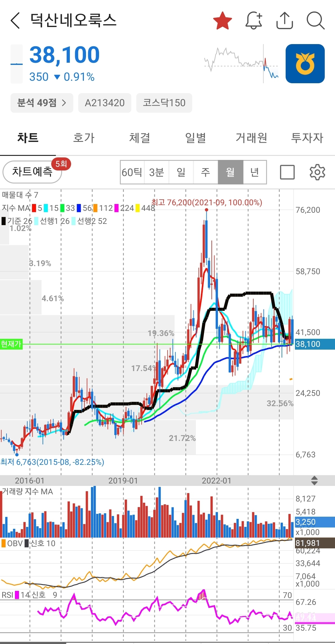Tap the 기준 26 legend entry
This screenshot has height=644, width=335.
coord(17,221)
